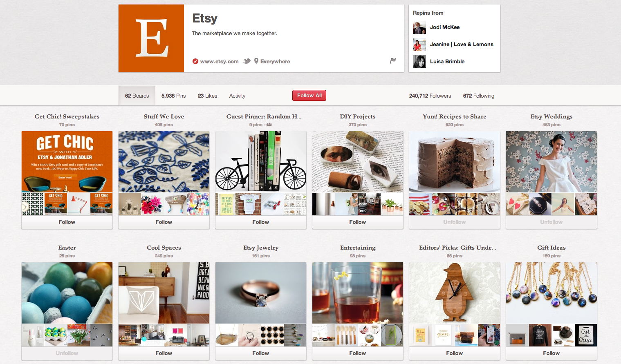Viewport: 621px width, 364px height.
Task: Click the group icon under Guest Pinner board
Action: tap(269, 125)
